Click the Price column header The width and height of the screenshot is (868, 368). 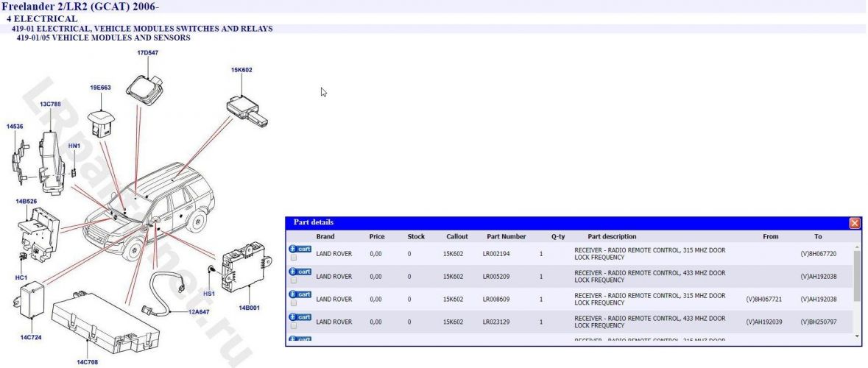click(x=377, y=236)
